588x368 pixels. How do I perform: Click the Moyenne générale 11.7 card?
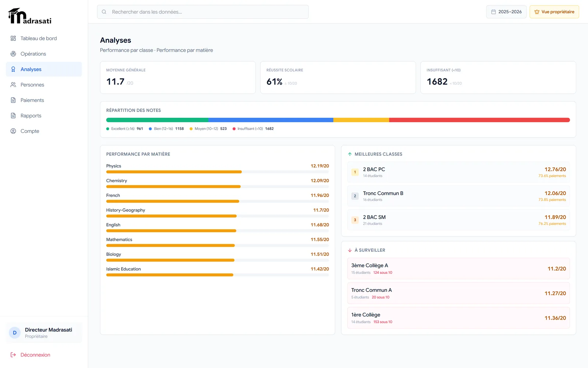pos(178,77)
